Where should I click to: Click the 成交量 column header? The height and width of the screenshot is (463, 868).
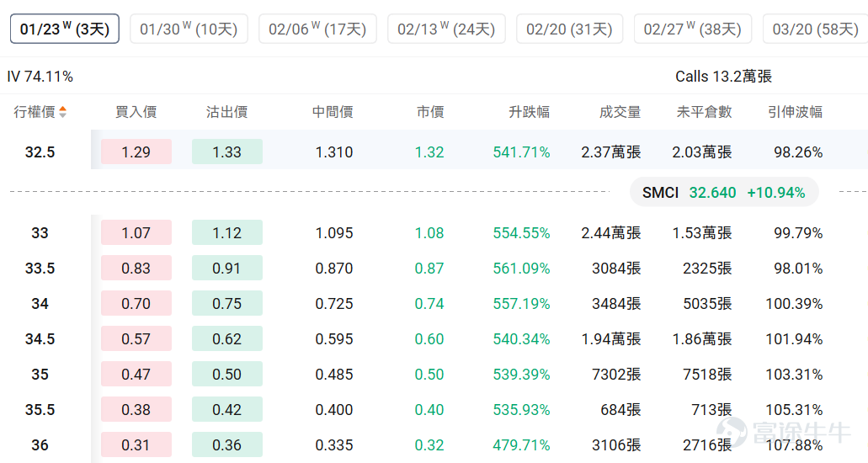pos(620,112)
